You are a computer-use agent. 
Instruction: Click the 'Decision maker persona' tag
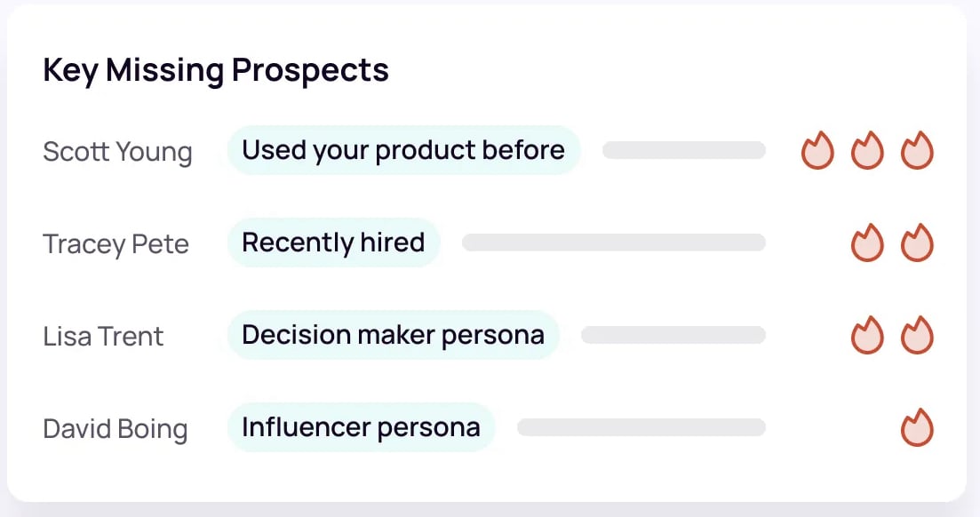(x=393, y=335)
